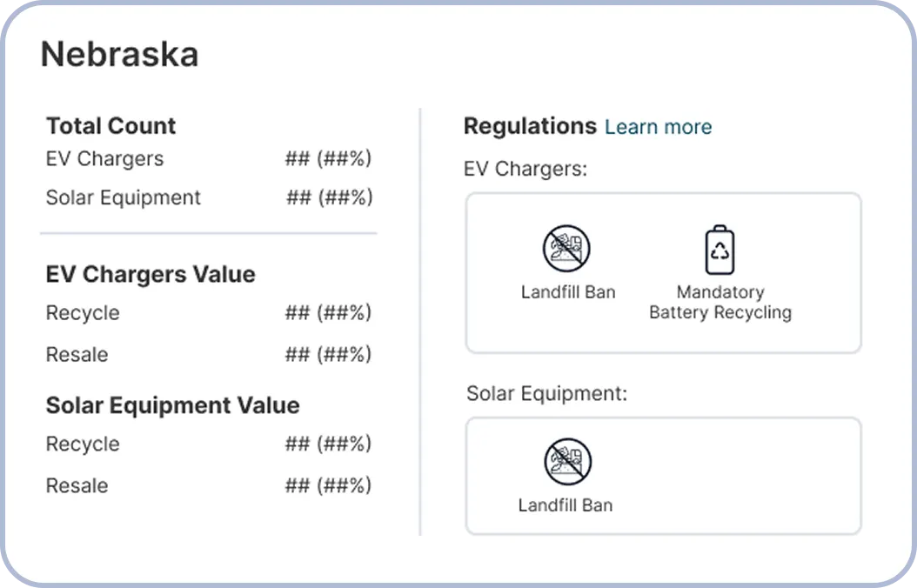
Task: Select EV Chargers Resale value
Action: (x=328, y=354)
